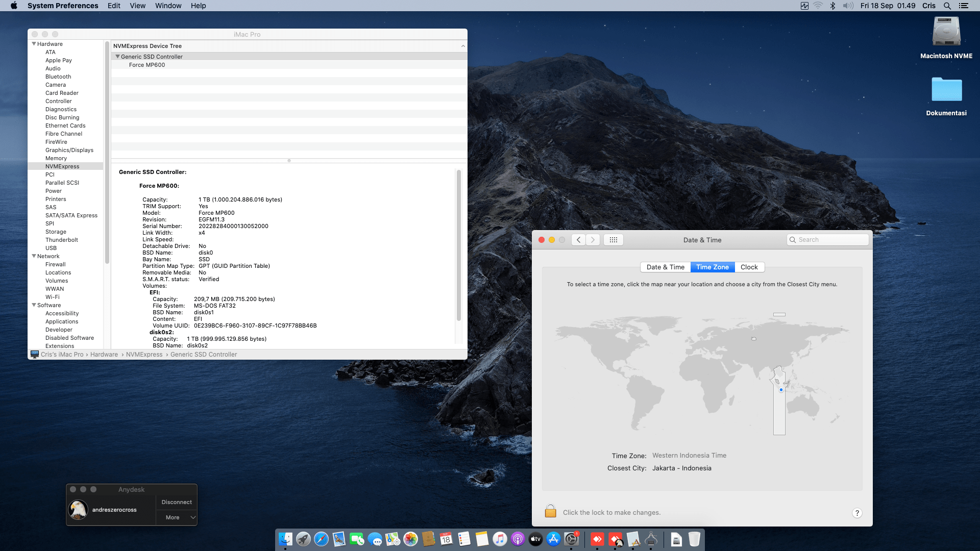Collapse the Network section in sidebar
Screen dimensions: 980x551
point(34,256)
